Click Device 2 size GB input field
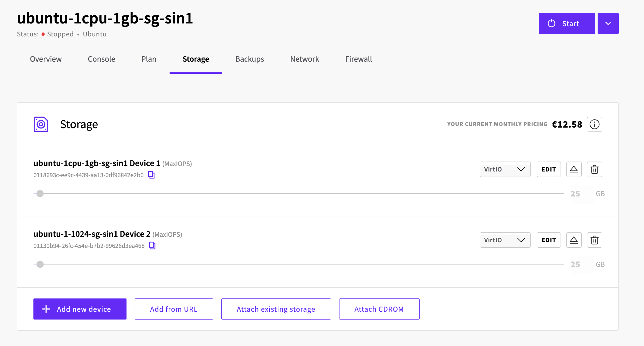This screenshot has width=644, height=346. 582,264
